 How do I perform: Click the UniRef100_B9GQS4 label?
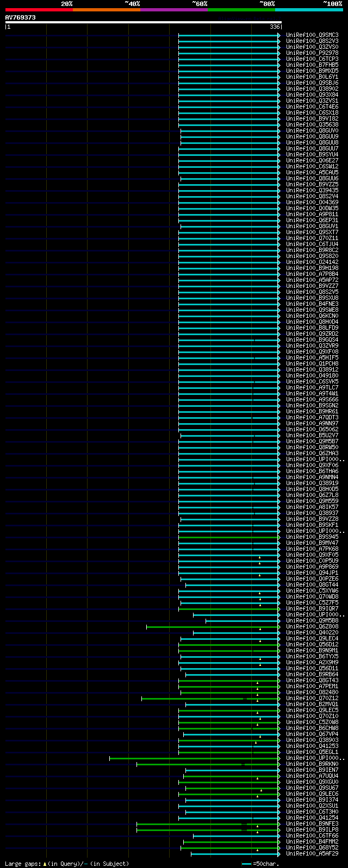click(312, 340)
